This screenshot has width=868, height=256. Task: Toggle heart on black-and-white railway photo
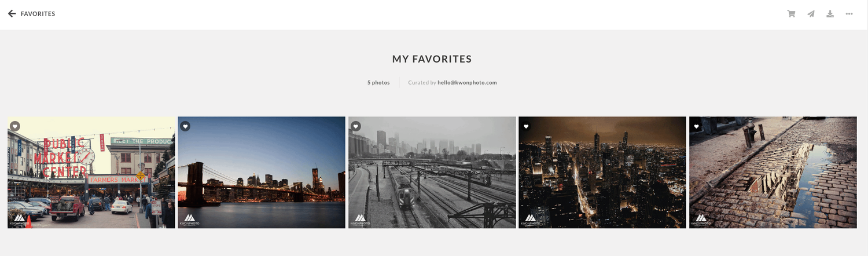coord(356,126)
